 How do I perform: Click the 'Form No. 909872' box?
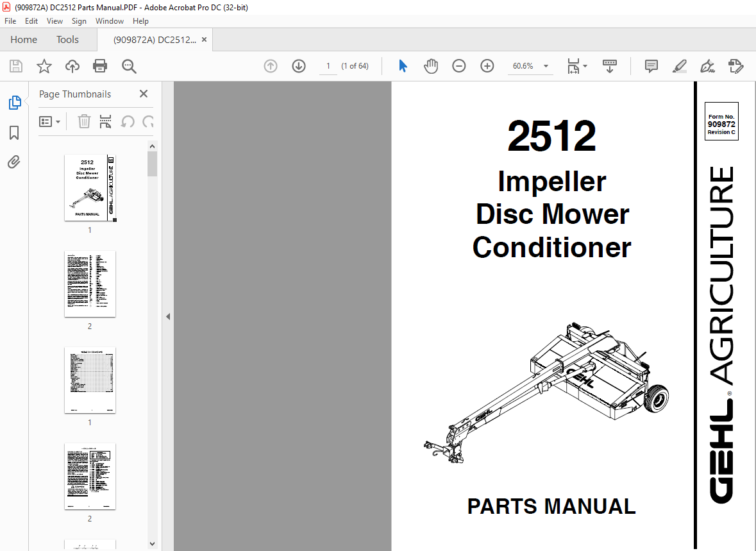(721, 121)
